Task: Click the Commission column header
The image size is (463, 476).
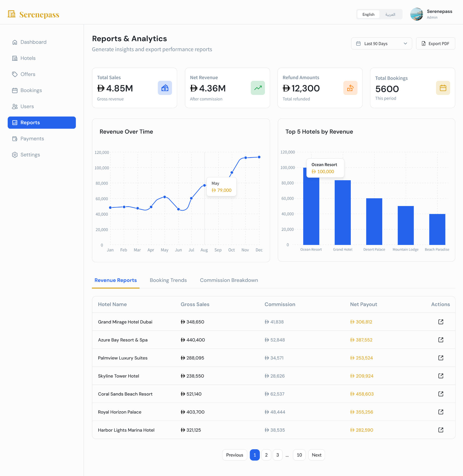Action: (x=280, y=304)
